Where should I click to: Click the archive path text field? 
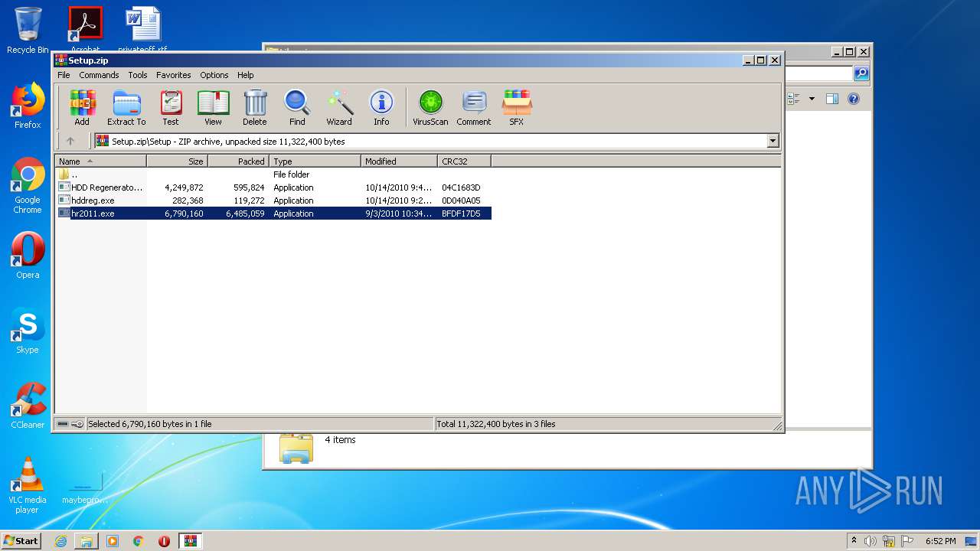(x=430, y=141)
